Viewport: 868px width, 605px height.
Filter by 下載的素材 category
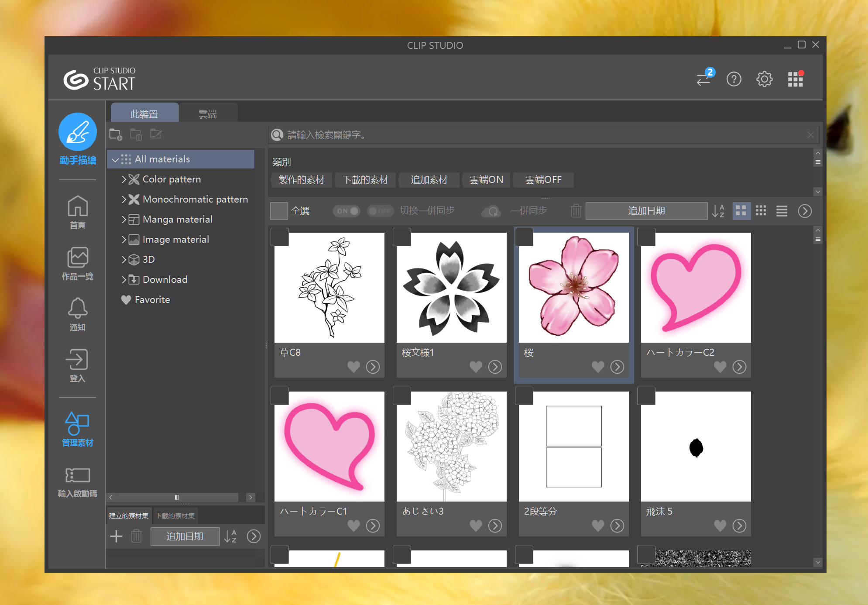point(365,180)
